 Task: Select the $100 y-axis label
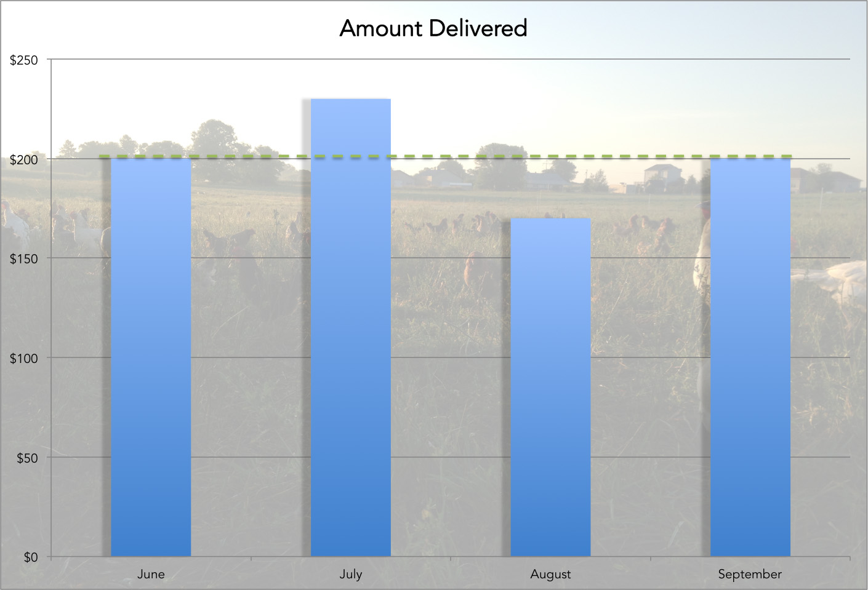(x=24, y=359)
